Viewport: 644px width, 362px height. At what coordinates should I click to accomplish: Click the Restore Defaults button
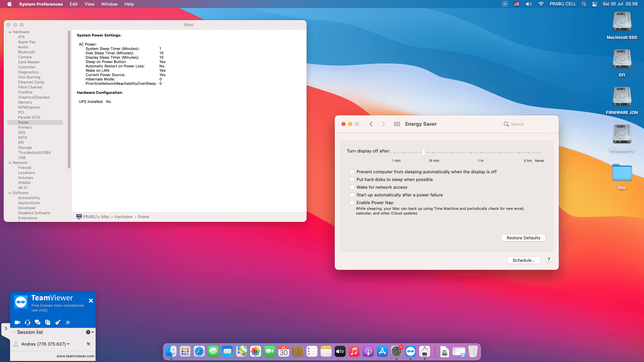(523, 238)
